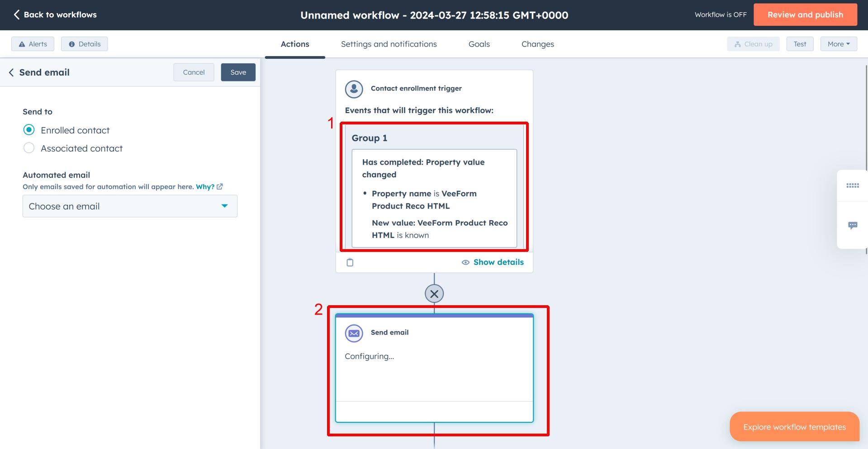Click the Test button
This screenshot has width=868, height=449.
[x=800, y=44]
